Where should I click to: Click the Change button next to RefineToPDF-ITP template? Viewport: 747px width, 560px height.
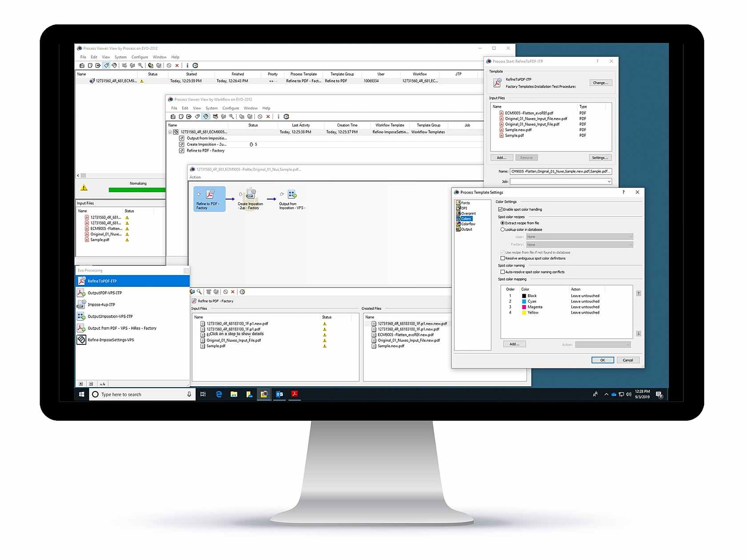[600, 83]
